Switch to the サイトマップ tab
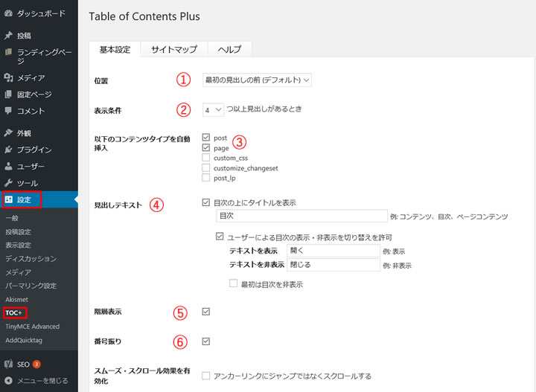Screen dimensions: 536x392 coord(174,50)
